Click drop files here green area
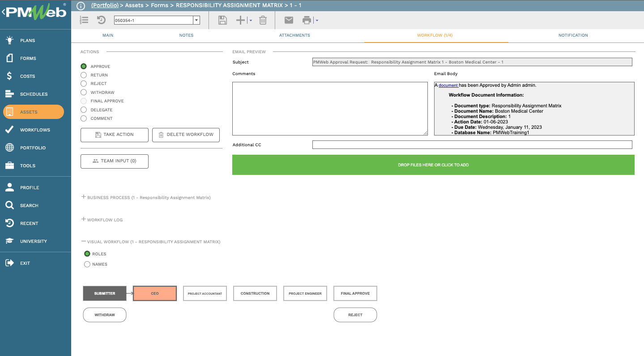644x356 pixels. coord(433,165)
